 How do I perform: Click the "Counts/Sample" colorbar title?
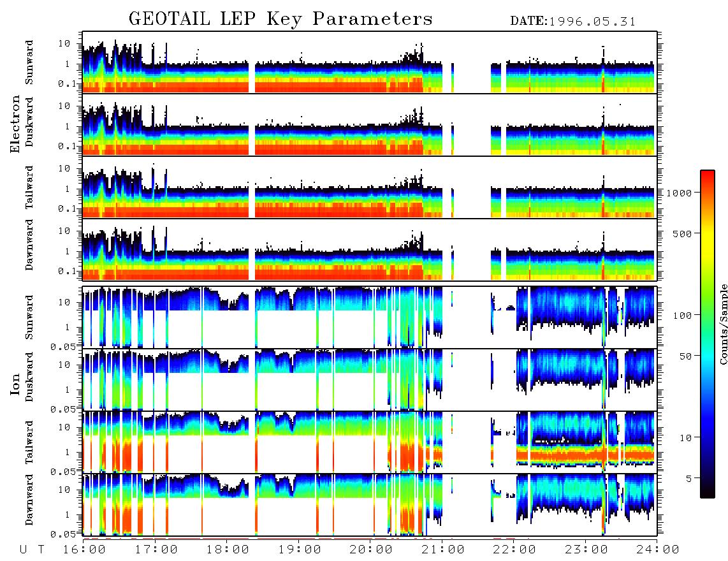point(723,324)
